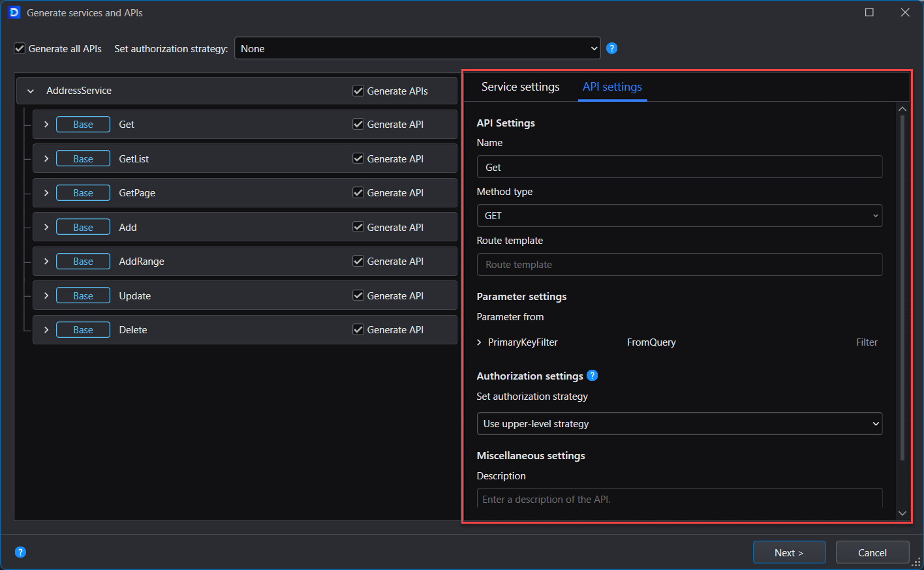
Task: Click the Name field containing Get
Action: [679, 167]
